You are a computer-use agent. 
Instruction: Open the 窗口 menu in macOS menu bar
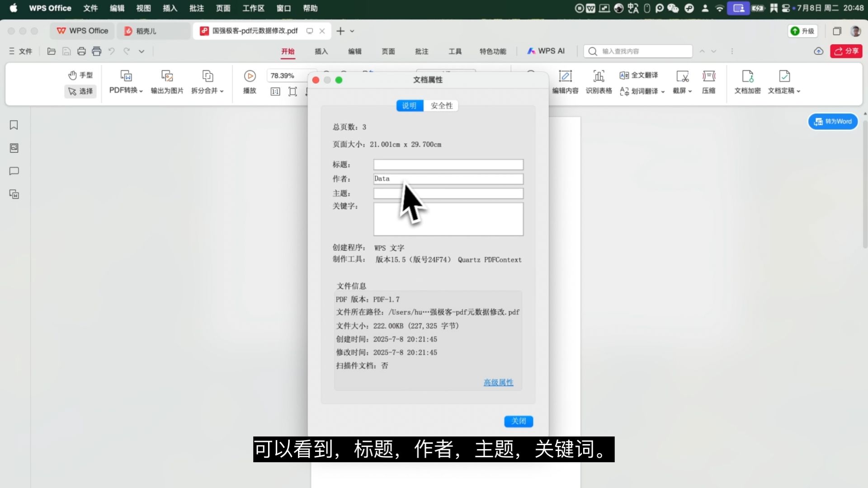[x=283, y=8]
